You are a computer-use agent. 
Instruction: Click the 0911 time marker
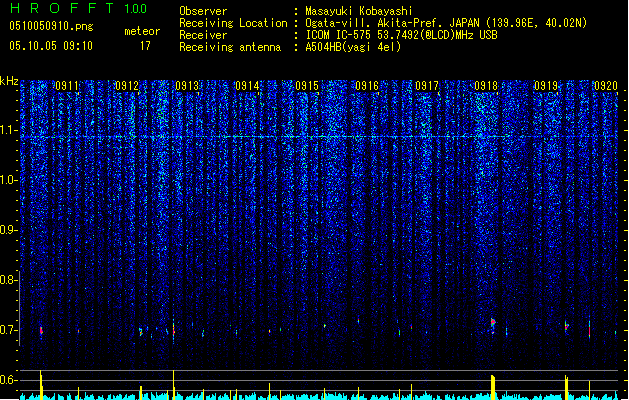[x=67, y=86]
